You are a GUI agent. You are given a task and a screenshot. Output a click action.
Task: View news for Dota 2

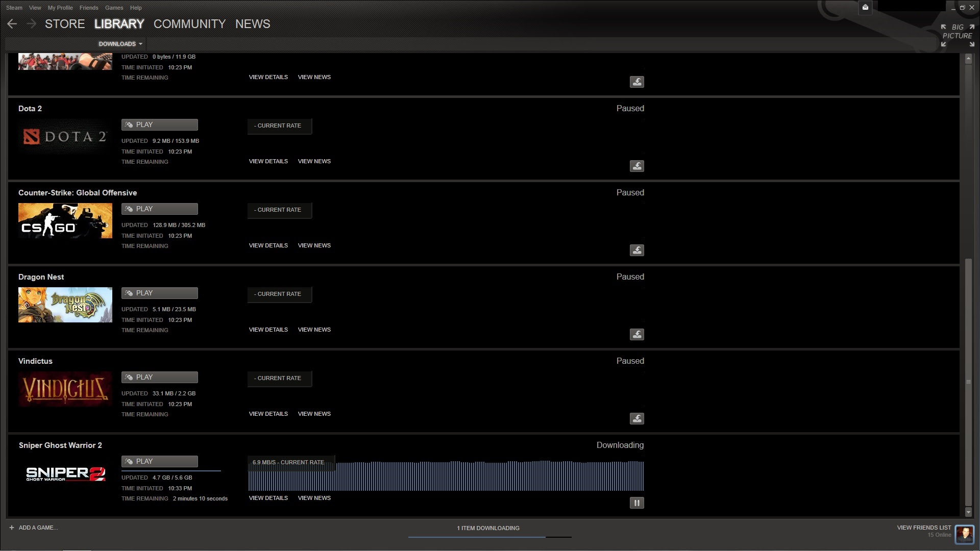pyautogui.click(x=314, y=161)
